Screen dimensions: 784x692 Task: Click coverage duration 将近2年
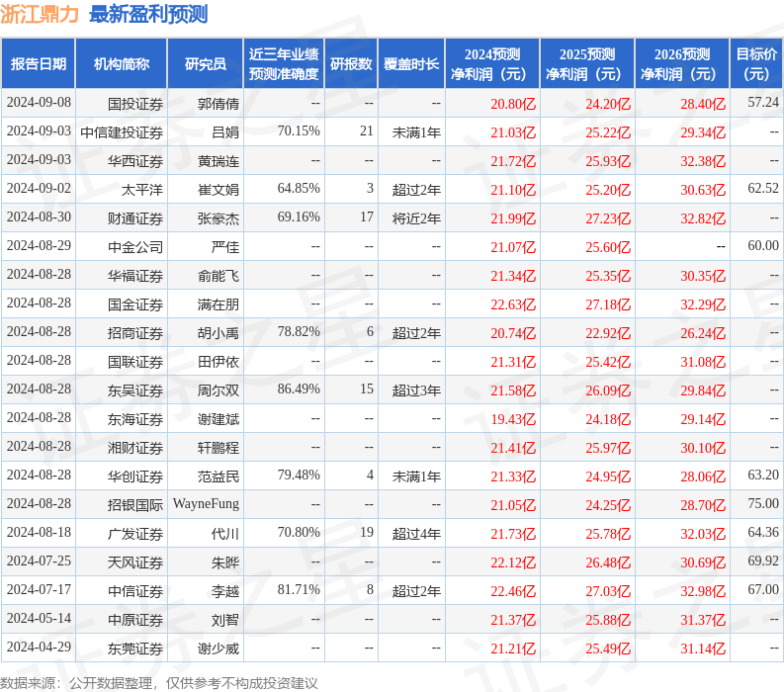point(416,218)
